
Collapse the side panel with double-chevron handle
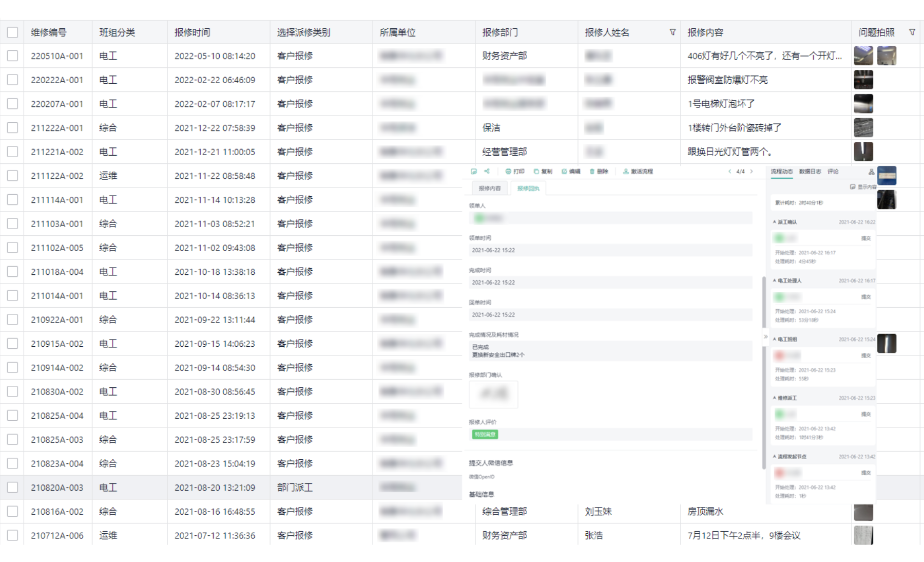[765, 337]
